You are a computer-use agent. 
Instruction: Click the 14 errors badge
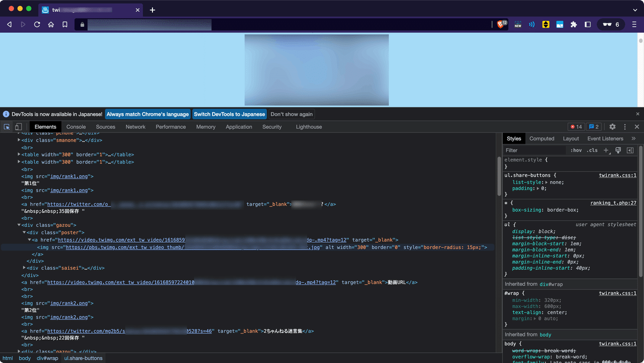(576, 127)
